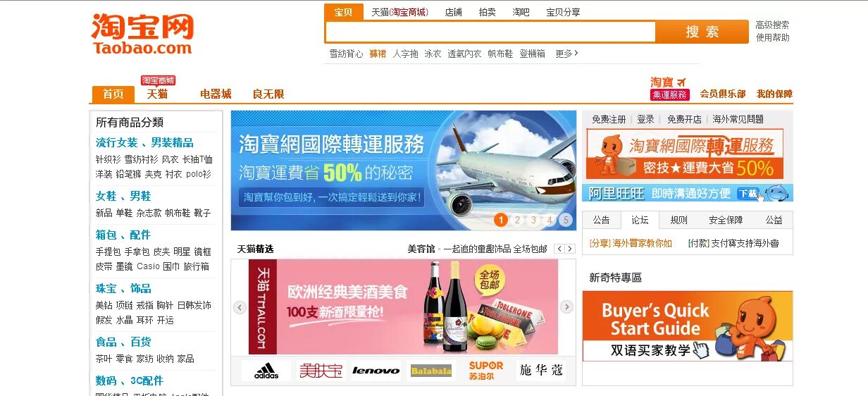
Task: Go to next slide with right carousel arrow
Action: point(566,307)
